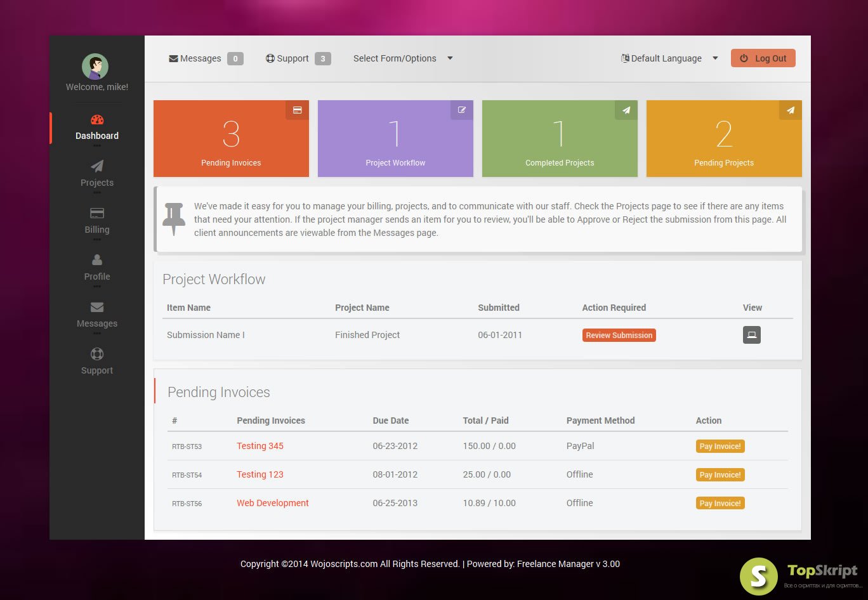Click the Pending Invoices orange tile
The height and width of the screenshot is (600, 868).
pos(231,138)
